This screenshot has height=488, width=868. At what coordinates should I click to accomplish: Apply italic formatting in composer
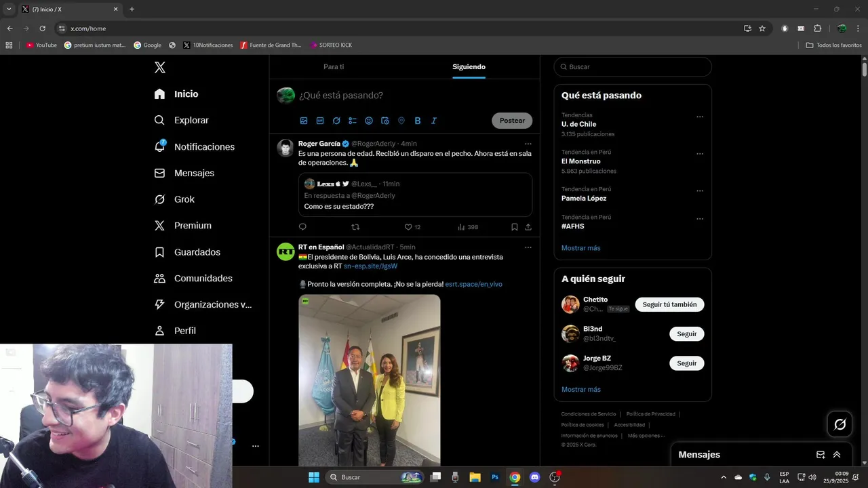point(434,121)
